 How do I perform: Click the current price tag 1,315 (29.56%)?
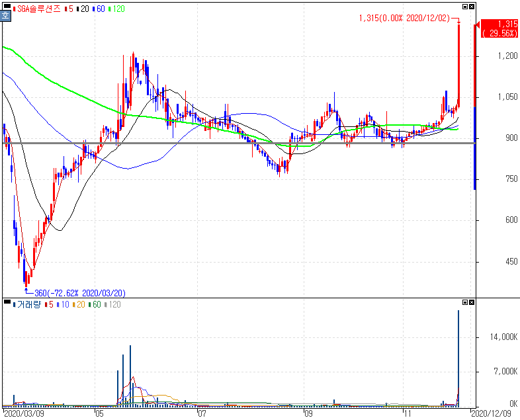(499, 28)
